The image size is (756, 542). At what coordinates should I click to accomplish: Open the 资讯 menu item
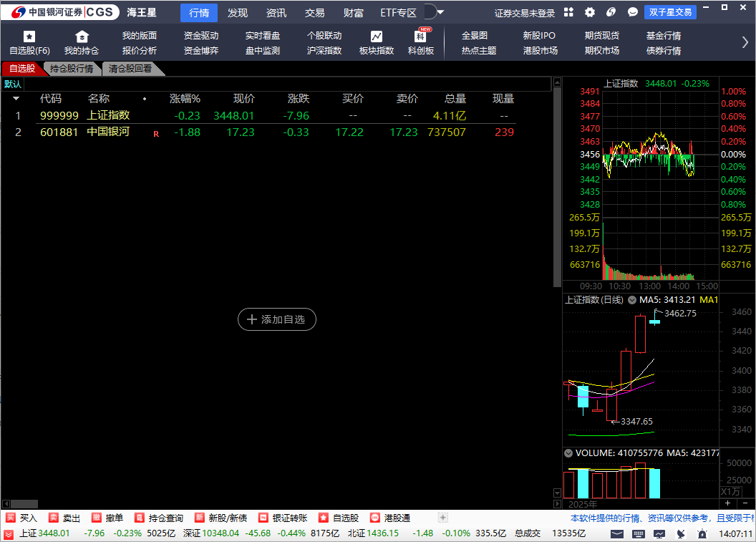coord(276,12)
